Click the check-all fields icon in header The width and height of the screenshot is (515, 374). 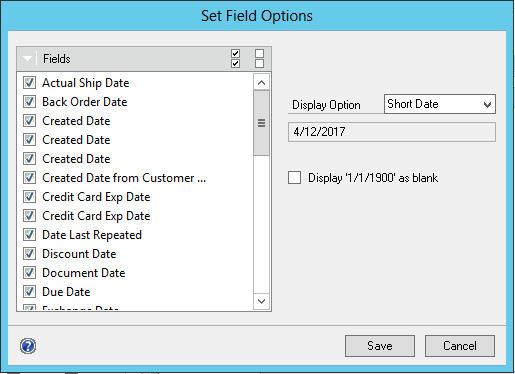point(235,58)
